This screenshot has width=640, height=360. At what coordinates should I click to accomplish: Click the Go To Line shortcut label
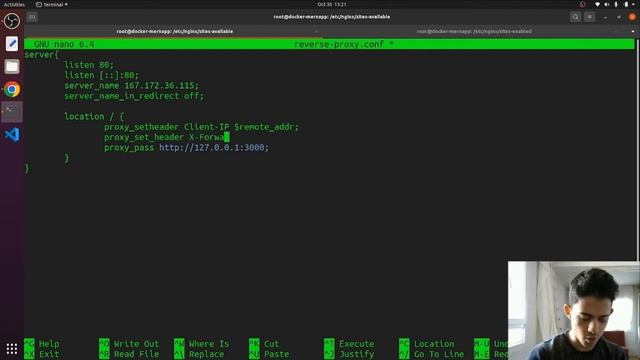click(439, 354)
